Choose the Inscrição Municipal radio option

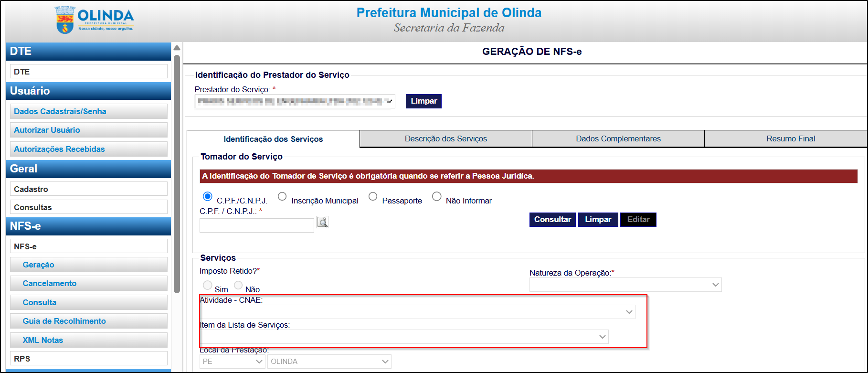pos(282,196)
